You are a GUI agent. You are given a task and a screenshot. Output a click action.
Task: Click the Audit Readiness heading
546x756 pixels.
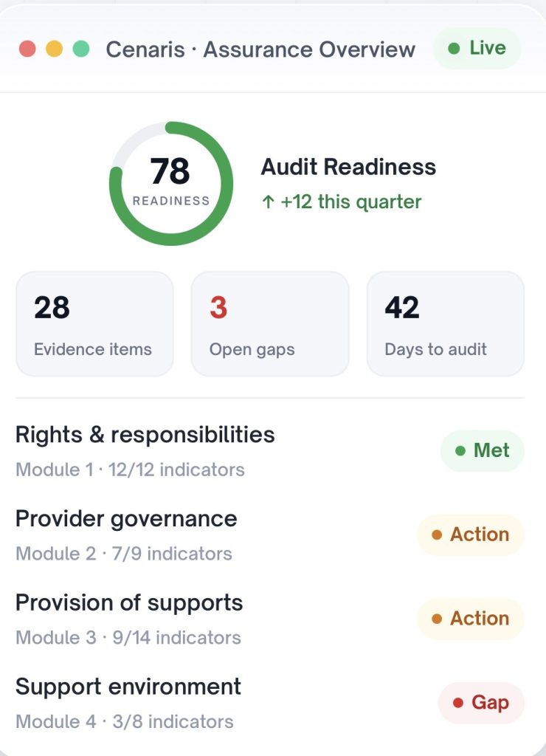(x=348, y=167)
